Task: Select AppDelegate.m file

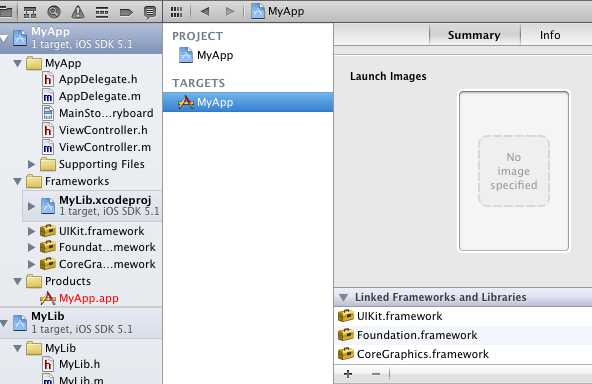Action: [x=92, y=96]
